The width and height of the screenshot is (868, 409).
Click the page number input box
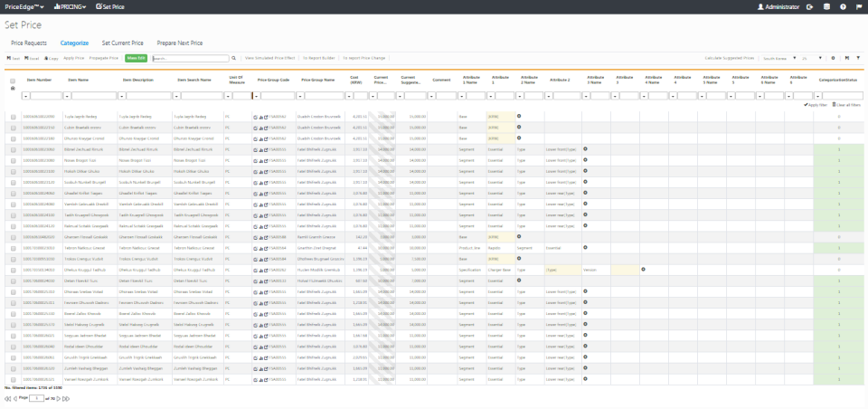coord(36,398)
